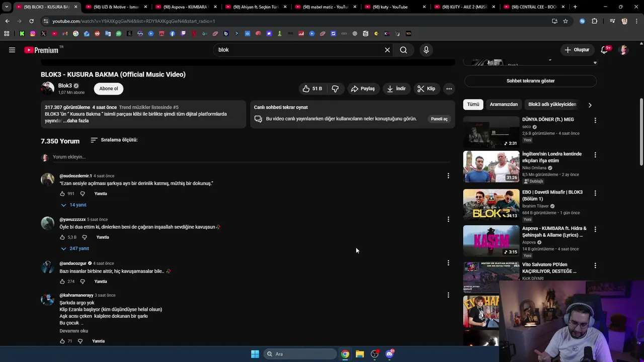Switch to UZI & Motive browser tab
This screenshot has height=362, width=644.
pyautogui.click(x=116, y=7)
